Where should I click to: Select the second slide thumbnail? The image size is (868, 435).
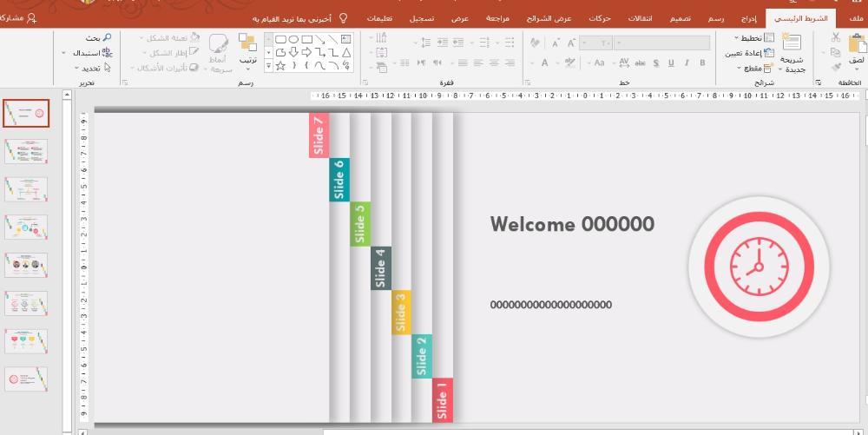tap(26, 151)
